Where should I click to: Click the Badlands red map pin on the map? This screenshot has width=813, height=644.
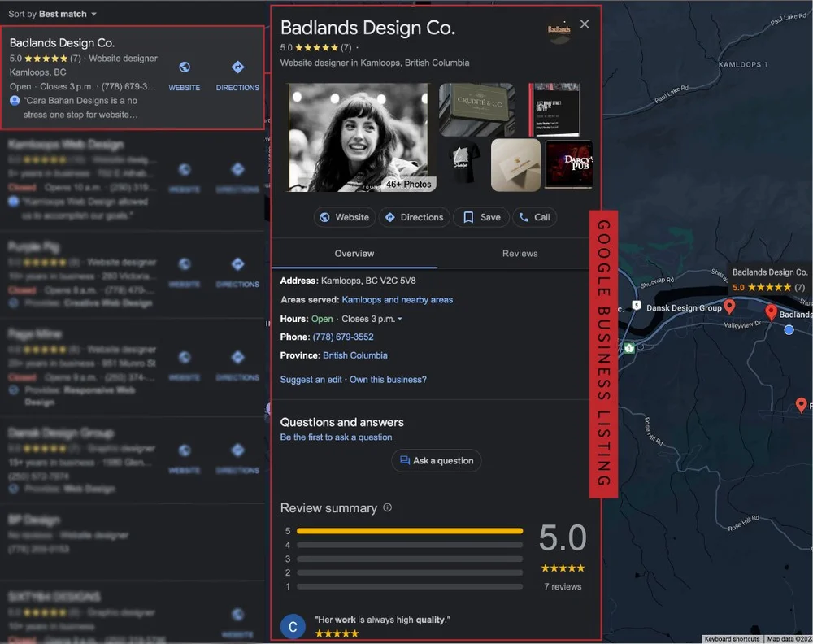(771, 311)
